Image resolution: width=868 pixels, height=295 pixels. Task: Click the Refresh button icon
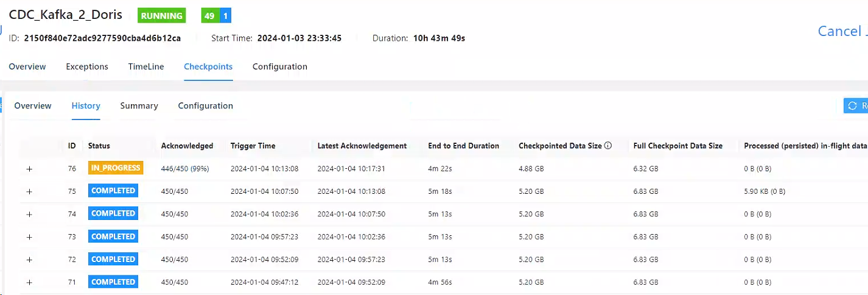pos(853,106)
